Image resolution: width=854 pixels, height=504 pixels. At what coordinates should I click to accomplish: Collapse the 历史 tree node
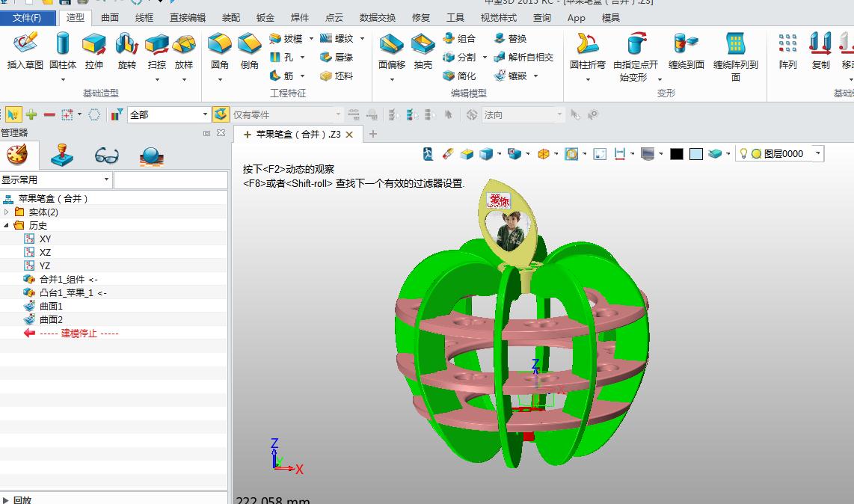[x=7, y=225]
